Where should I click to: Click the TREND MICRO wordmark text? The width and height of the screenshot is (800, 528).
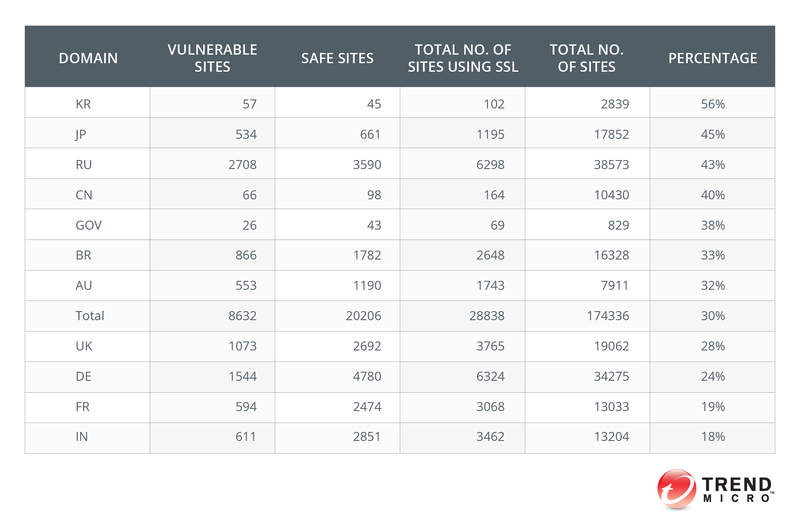tap(738, 490)
